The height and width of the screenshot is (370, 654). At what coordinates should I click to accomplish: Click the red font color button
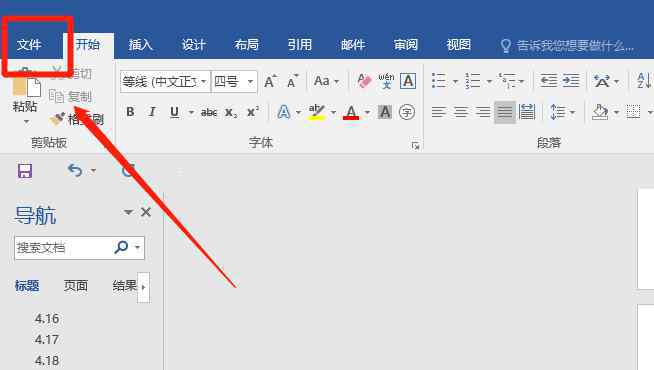(351, 112)
